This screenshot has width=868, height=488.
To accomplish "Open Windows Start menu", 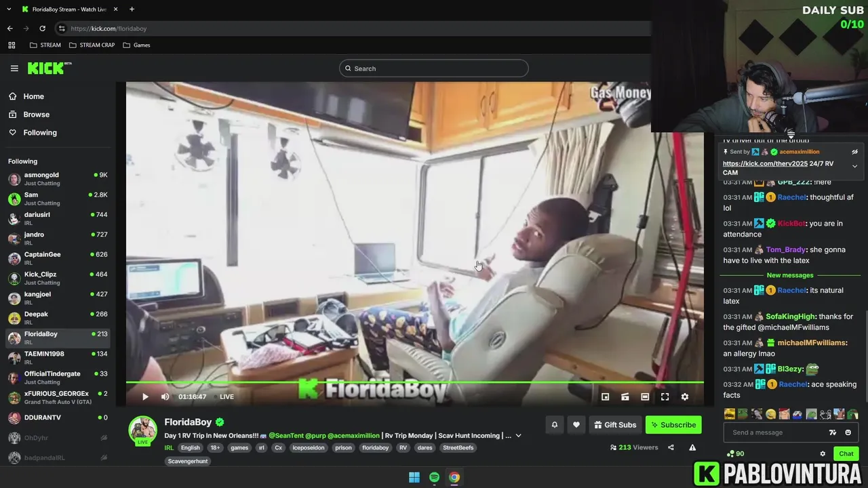I will pos(414,477).
